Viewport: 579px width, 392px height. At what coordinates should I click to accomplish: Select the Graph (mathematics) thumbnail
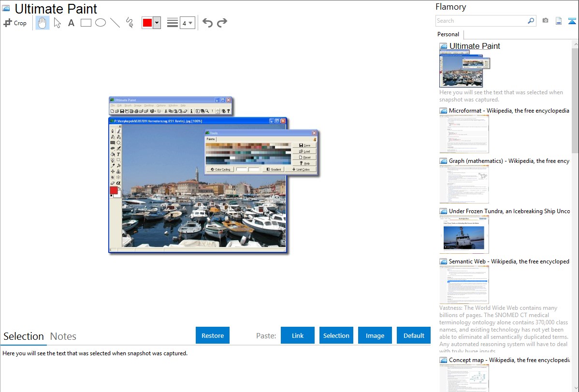click(x=464, y=184)
